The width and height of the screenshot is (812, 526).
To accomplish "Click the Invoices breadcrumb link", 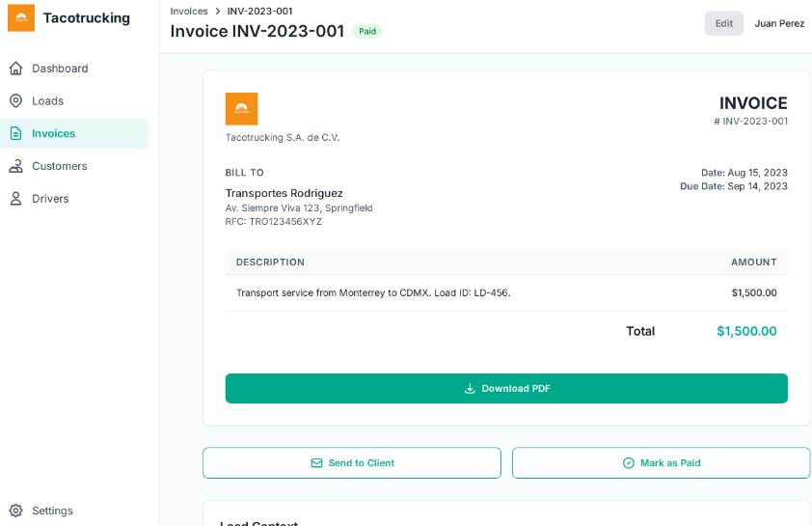I will click(x=189, y=12).
